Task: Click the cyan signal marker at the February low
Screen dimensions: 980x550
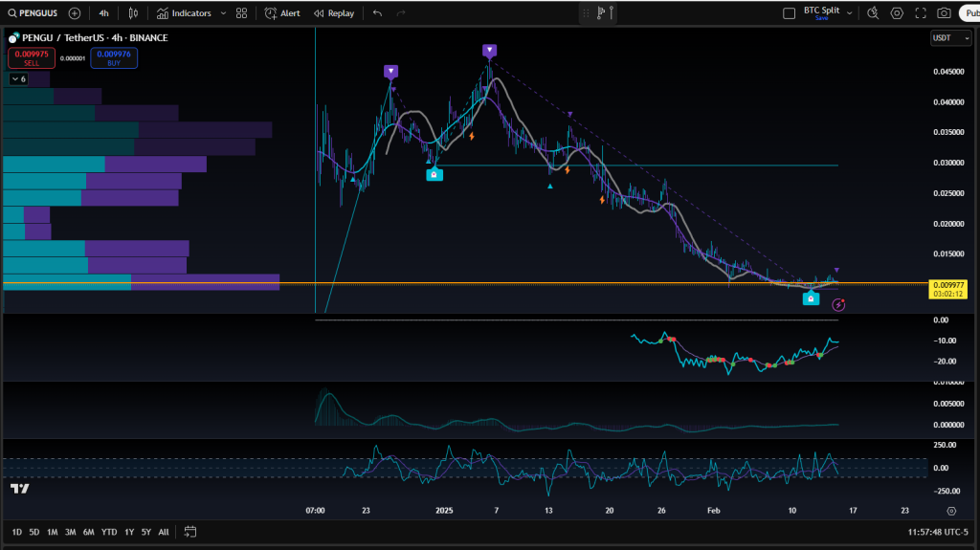Action: click(x=811, y=298)
